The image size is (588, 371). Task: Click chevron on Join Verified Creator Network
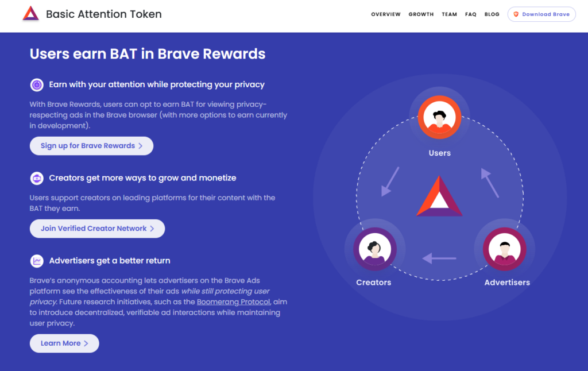(152, 229)
